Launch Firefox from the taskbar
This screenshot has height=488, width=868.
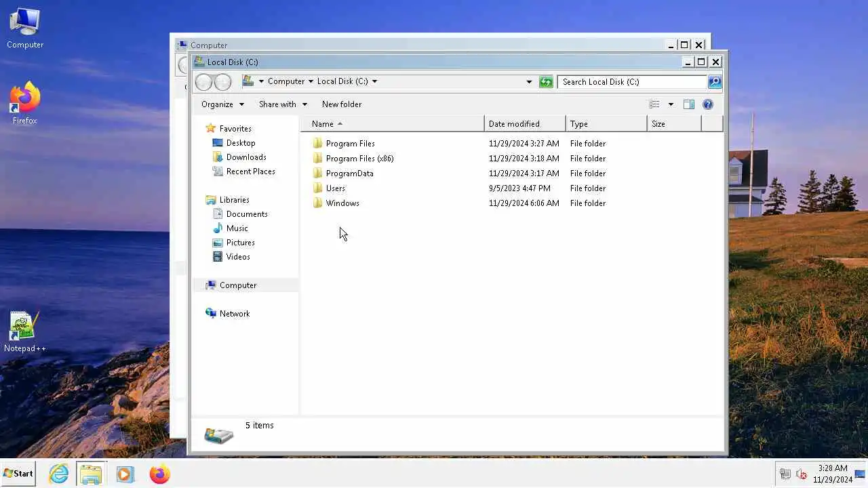160,474
